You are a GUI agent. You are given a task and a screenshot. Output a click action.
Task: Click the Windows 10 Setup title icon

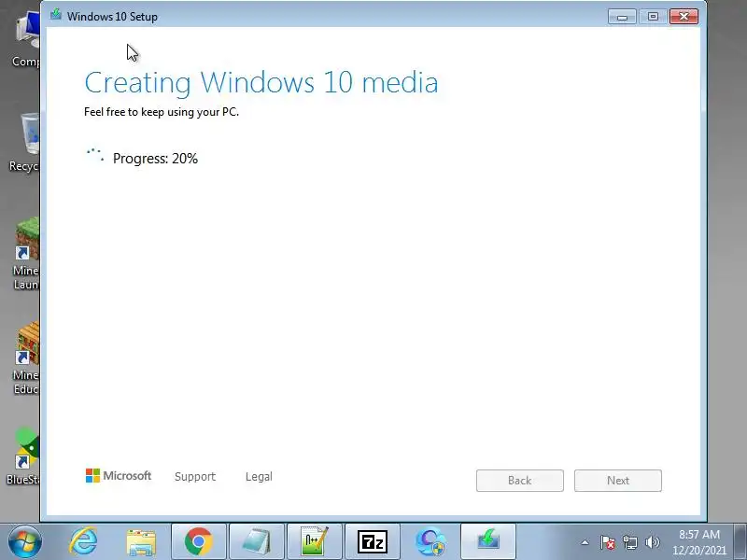click(56, 15)
